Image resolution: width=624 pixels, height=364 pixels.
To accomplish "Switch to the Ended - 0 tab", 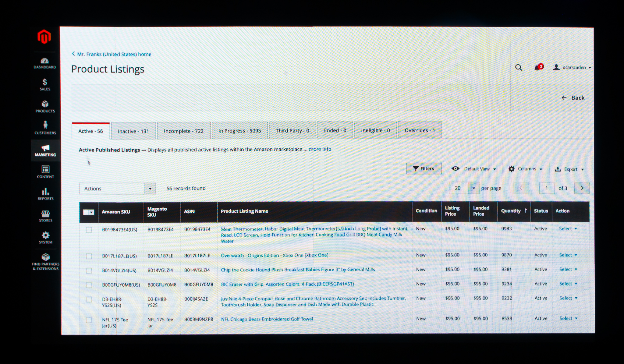I will [335, 130].
